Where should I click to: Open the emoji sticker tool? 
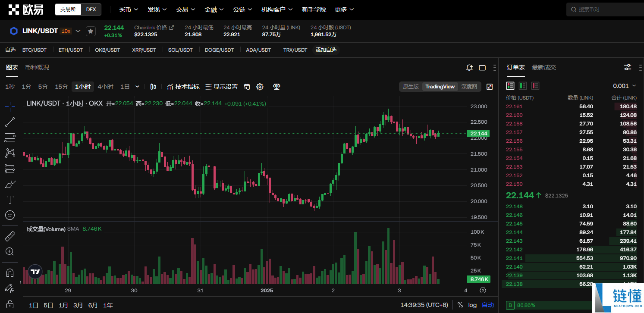[10, 215]
